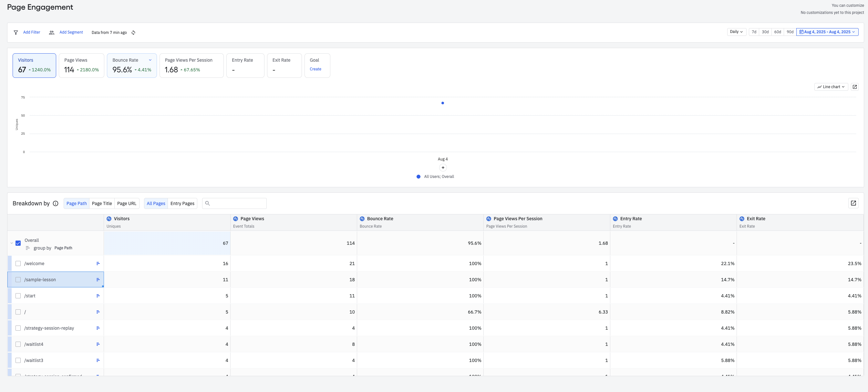Image resolution: width=868 pixels, height=392 pixels.
Task: Click the breakdown table export icon
Action: pos(853,203)
